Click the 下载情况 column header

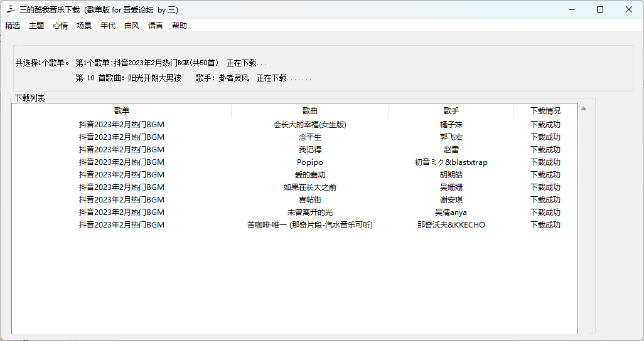(x=545, y=111)
